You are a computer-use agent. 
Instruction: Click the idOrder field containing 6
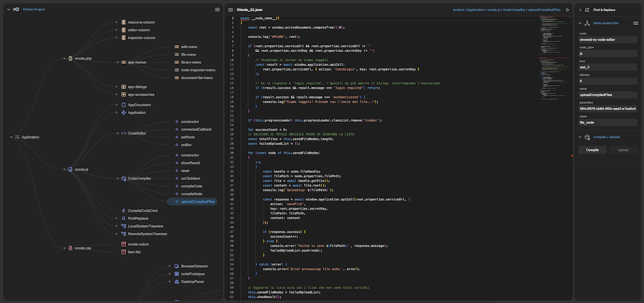click(x=608, y=81)
